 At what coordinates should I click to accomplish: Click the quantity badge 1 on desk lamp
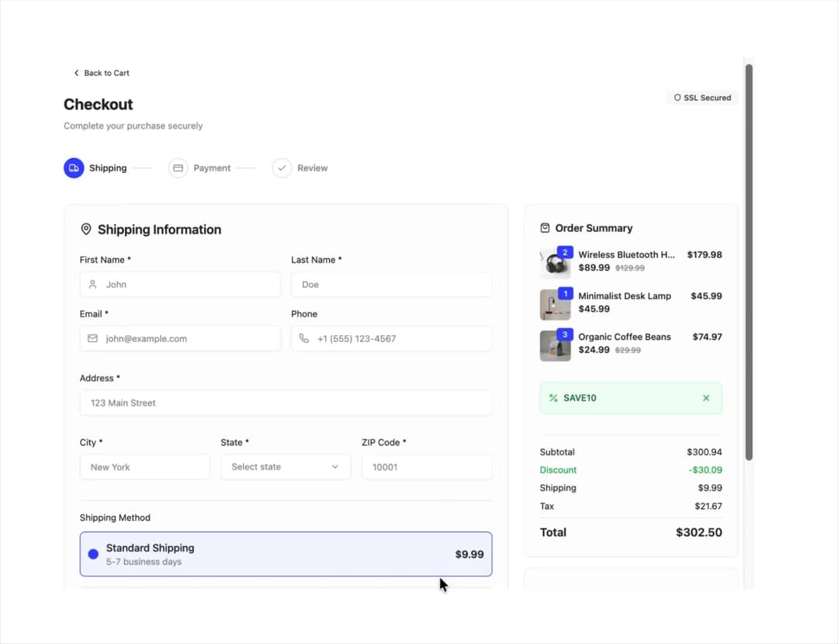[x=566, y=293]
